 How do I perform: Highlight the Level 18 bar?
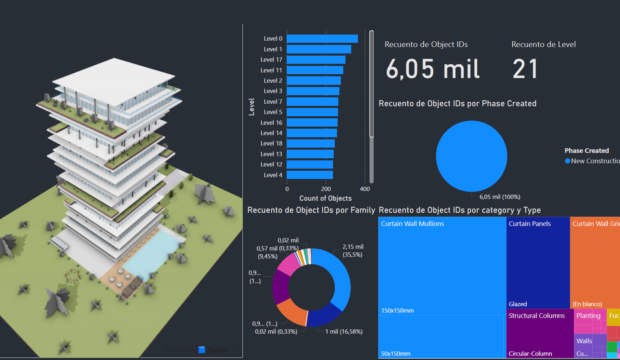(311, 144)
